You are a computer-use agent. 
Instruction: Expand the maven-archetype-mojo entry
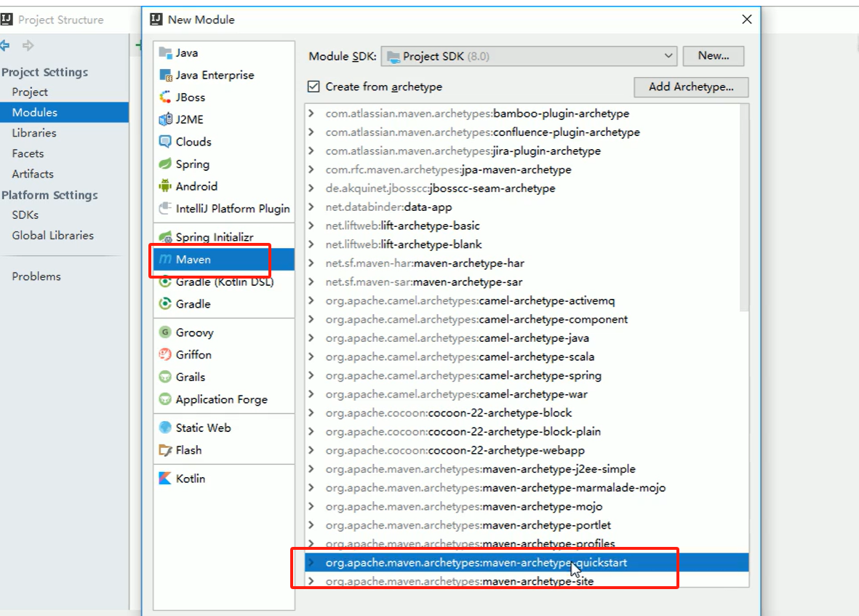[x=311, y=506]
